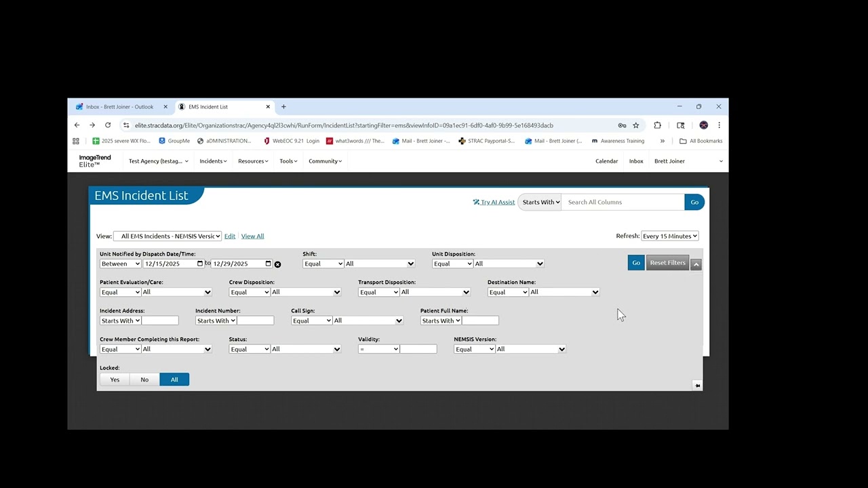Screen dimensions: 868x488
Task: Open the Unit Disposition value dropdown
Action: 509,264
